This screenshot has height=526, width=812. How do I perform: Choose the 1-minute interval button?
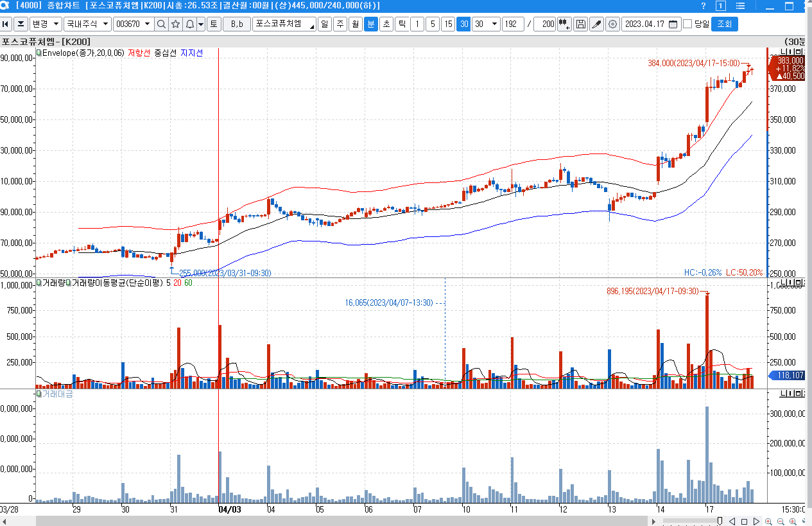tap(417, 24)
